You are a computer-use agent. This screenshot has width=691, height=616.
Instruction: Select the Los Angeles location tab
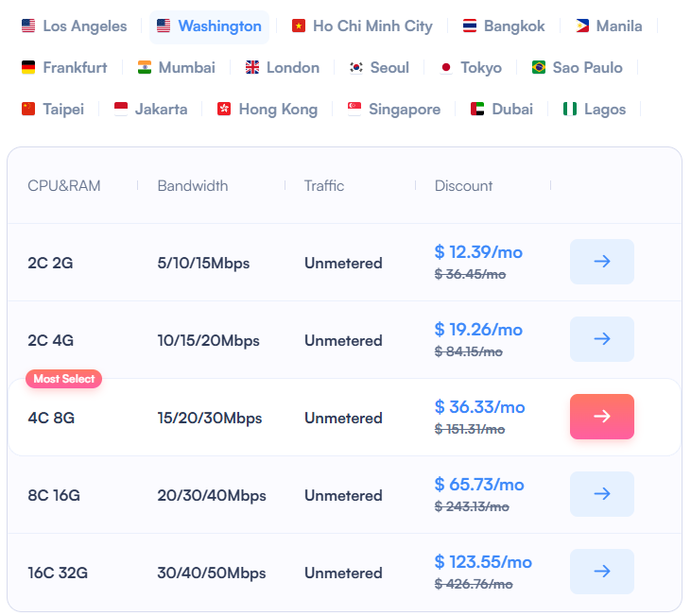point(74,26)
